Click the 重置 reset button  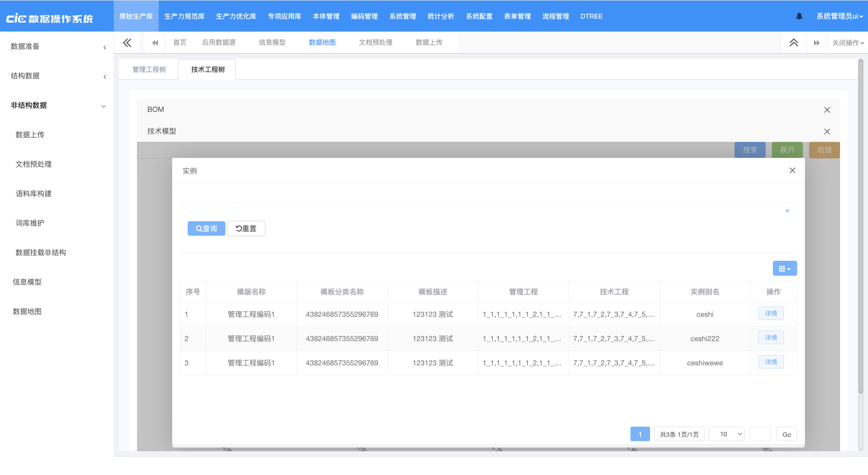(x=246, y=228)
